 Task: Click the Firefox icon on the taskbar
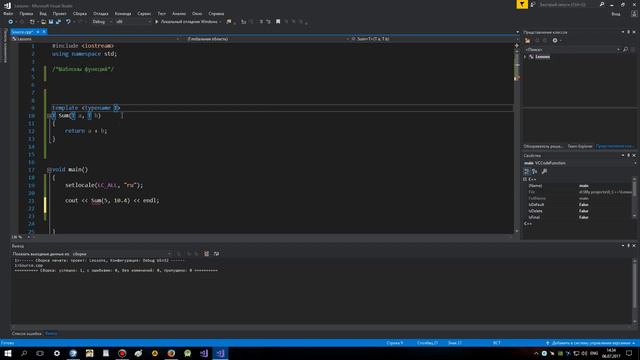click(x=171, y=353)
